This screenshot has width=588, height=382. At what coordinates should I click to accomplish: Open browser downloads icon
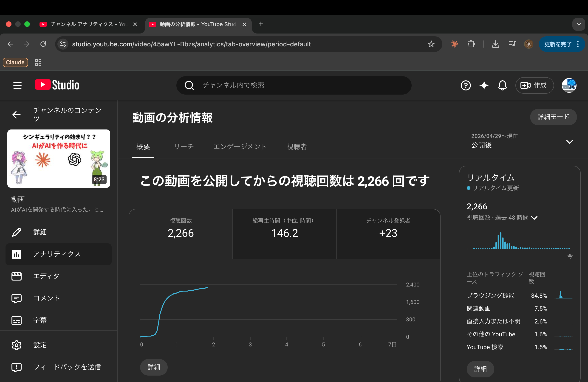[x=496, y=44]
